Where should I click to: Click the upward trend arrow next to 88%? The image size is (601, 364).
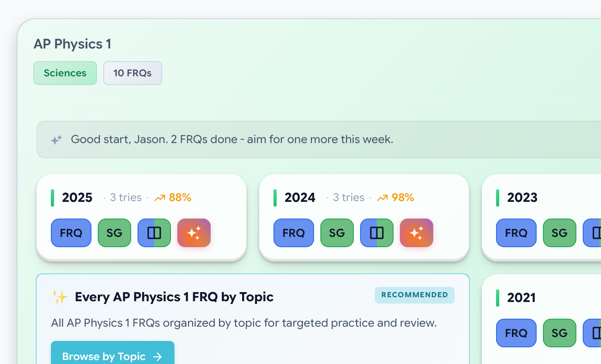pos(160,197)
